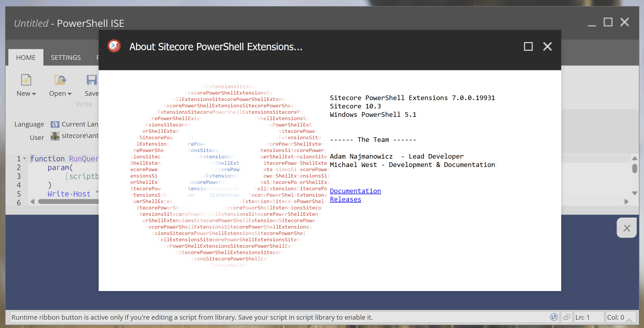This screenshot has width=644, height=328.
Task: Maximize the About Sitecore PowerShell Extensions dialog
Action: coord(528,46)
